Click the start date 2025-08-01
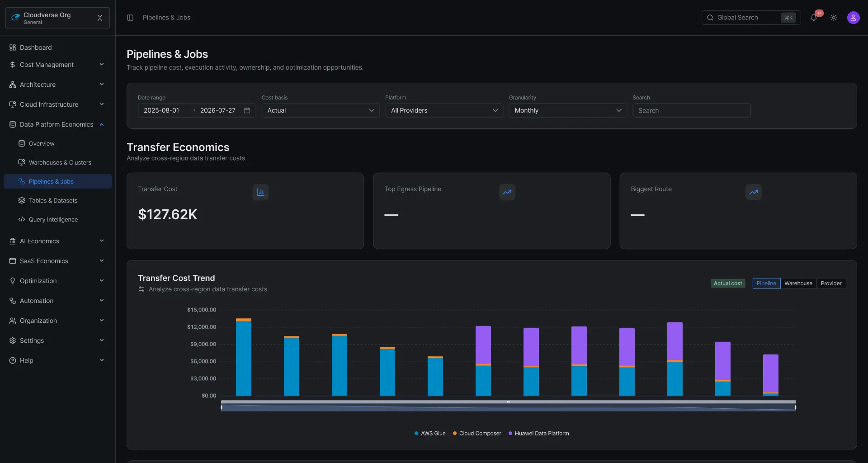The height and width of the screenshot is (463, 868). [x=161, y=110]
